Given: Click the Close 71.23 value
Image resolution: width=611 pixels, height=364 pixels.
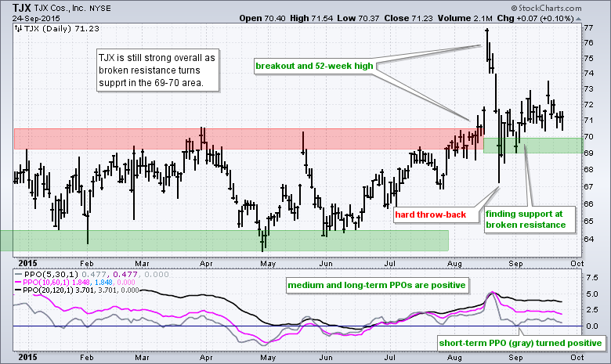Looking at the screenshot, I should (x=408, y=18).
